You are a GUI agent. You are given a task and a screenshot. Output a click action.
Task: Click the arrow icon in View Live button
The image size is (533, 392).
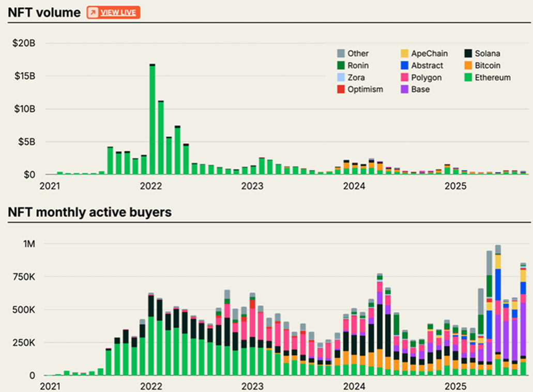[93, 12]
